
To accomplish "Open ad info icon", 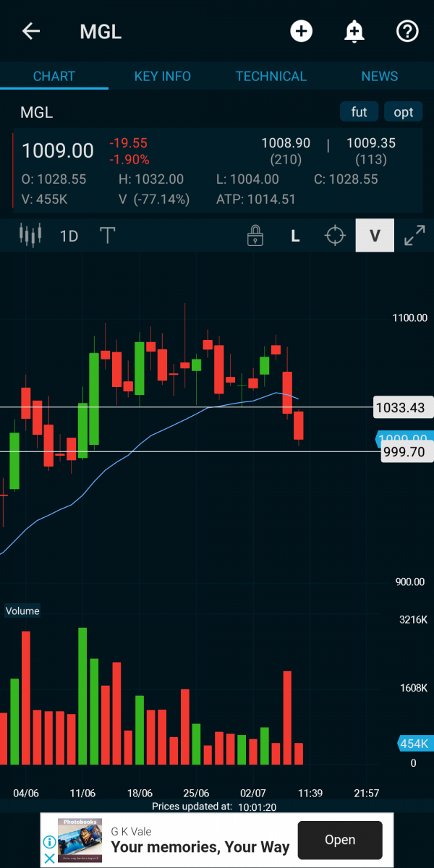I will (x=49, y=843).
